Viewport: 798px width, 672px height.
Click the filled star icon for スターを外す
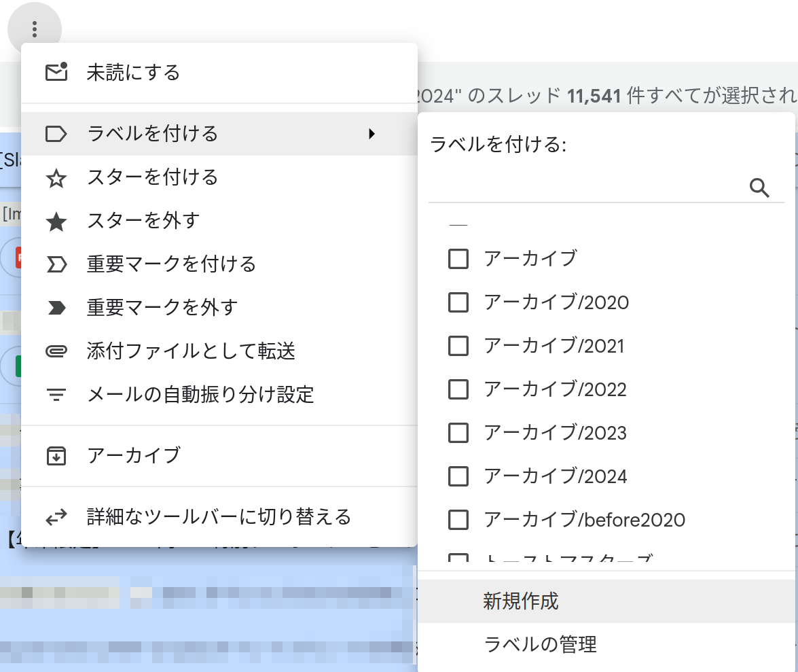pos(56,222)
